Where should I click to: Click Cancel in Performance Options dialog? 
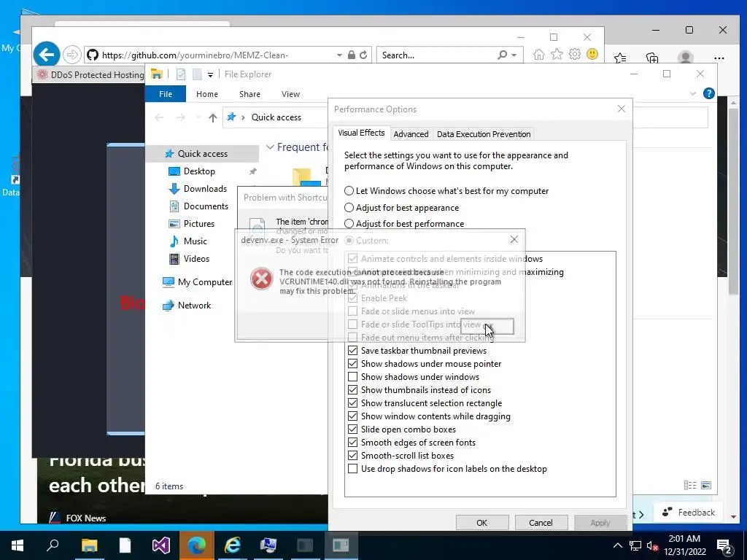pos(541,523)
